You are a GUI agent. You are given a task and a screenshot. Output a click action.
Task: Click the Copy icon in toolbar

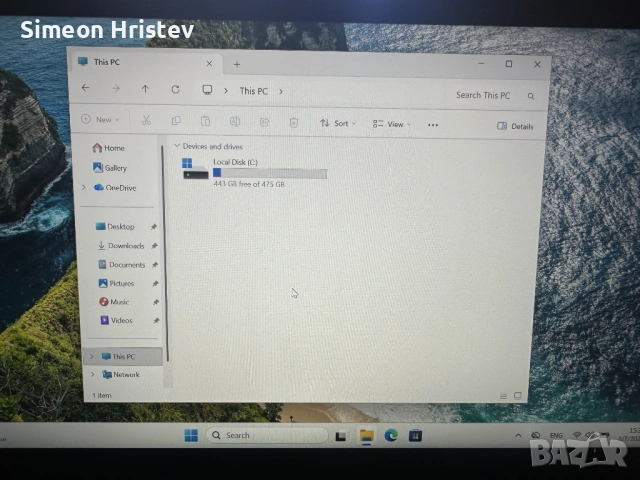[x=176, y=122]
